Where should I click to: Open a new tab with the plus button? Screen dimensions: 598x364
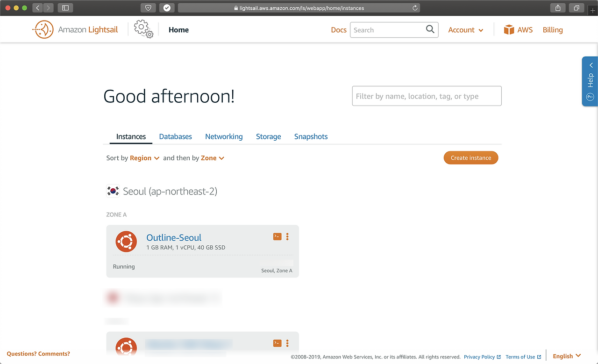pos(593,10)
